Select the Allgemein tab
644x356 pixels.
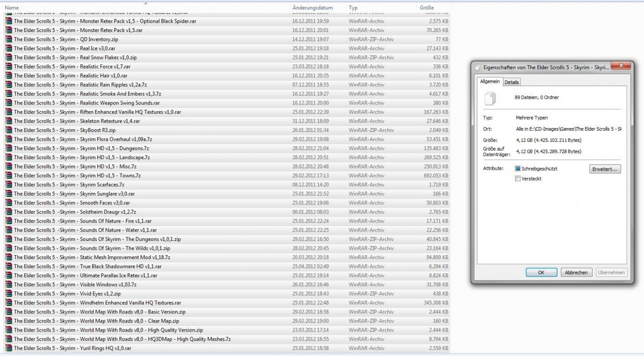[490, 82]
